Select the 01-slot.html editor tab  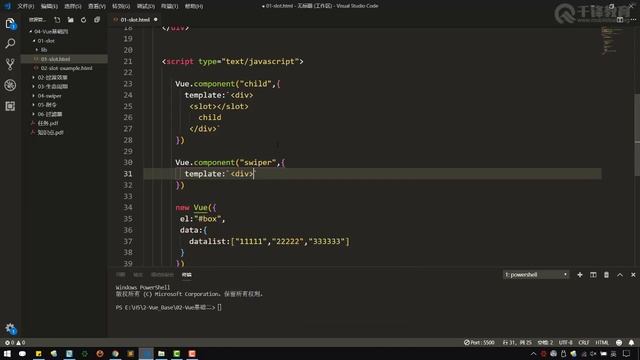coord(135,20)
